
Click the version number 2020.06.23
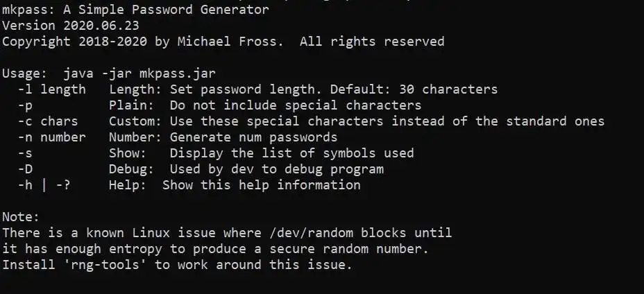(101, 26)
